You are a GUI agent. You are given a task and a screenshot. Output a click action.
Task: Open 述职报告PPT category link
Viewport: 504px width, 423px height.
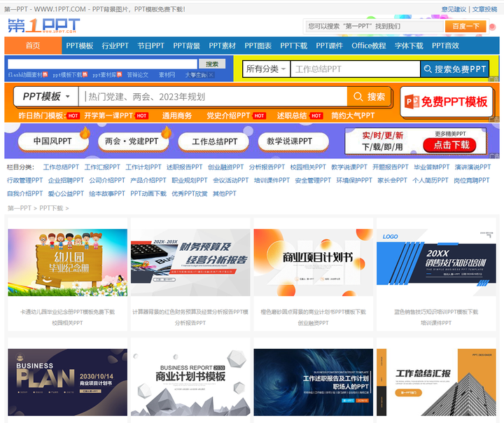[x=185, y=167]
